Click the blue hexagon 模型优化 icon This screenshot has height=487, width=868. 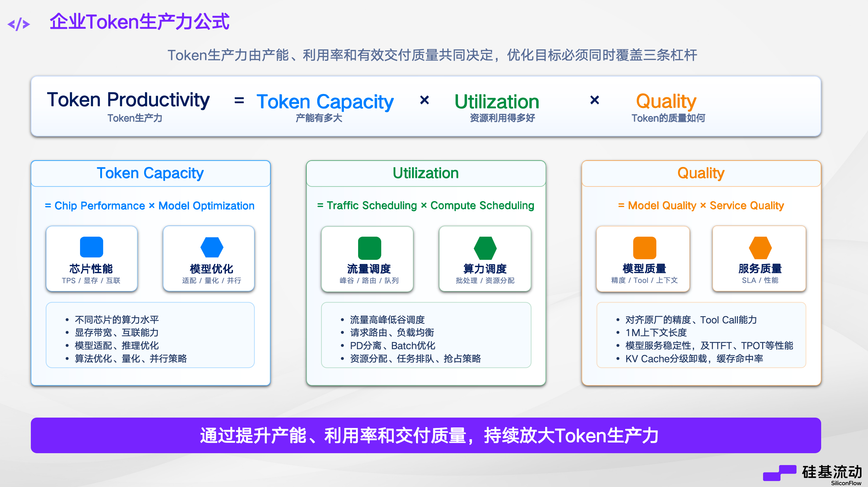pyautogui.click(x=212, y=247)
